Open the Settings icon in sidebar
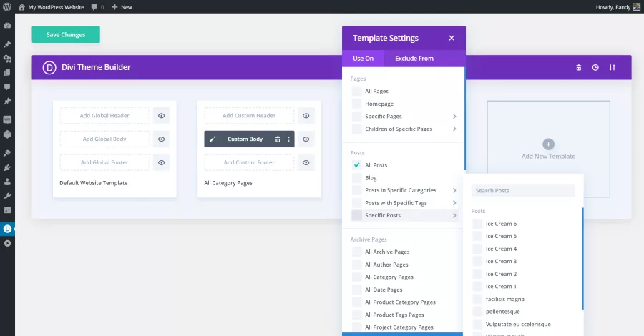 [7, 210]
